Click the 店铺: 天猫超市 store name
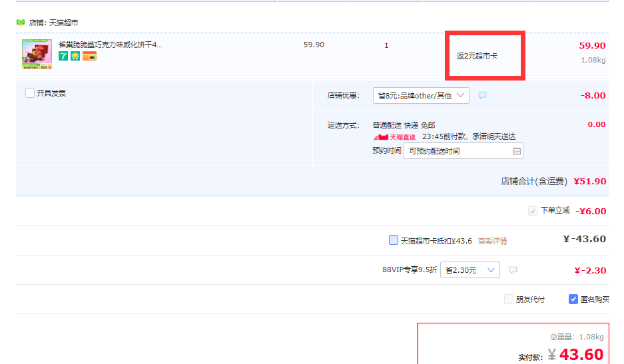The width and height of the screenshot is (624, 364). (53, 23)
